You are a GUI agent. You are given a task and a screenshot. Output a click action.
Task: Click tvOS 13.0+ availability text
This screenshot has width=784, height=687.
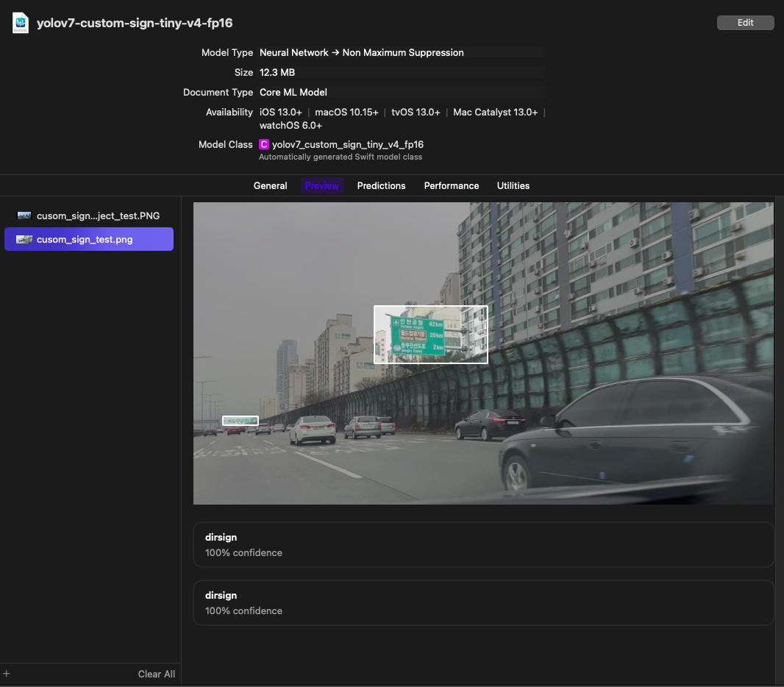coord(416,112)
